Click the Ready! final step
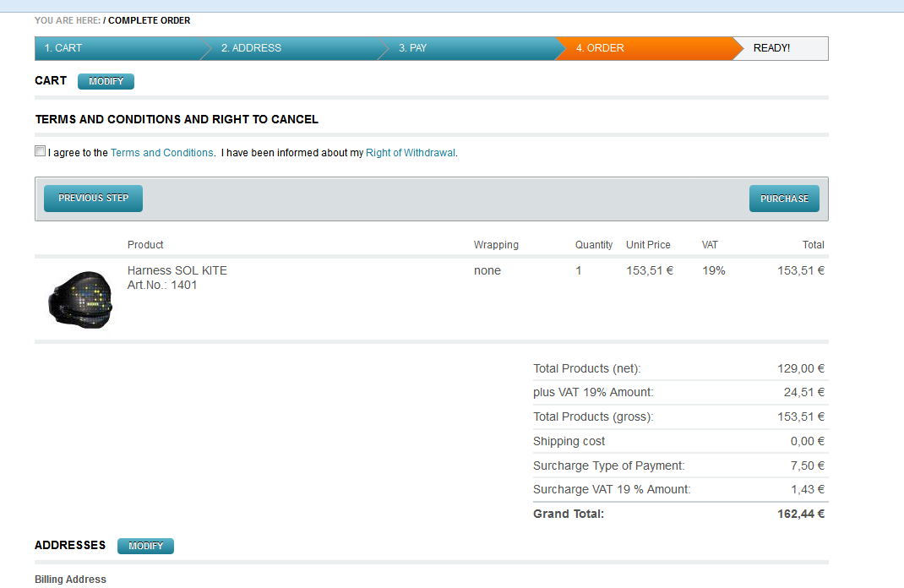 click(x=771, y=48)
